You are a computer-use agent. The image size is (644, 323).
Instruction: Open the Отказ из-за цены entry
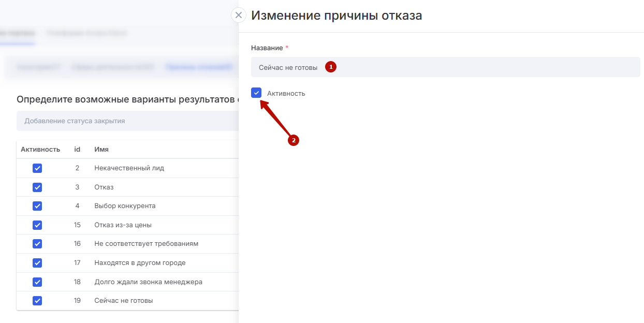[123, 225]
